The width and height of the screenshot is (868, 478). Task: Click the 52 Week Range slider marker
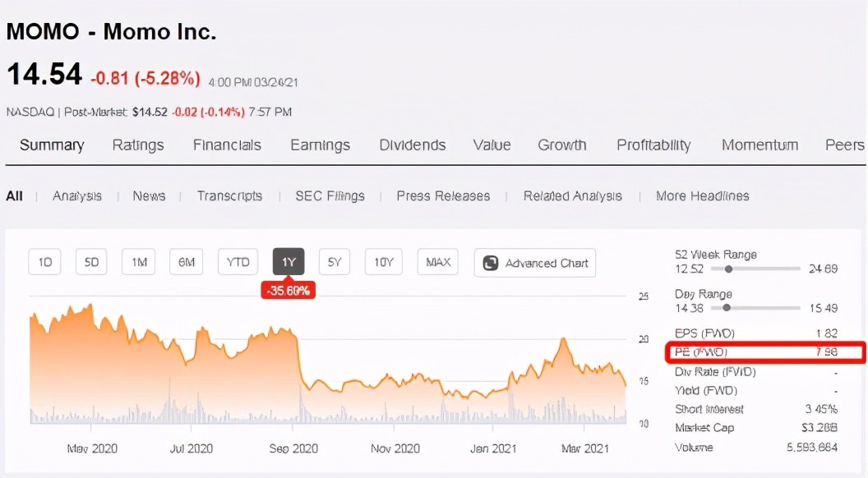pyautogui.click(x=728, y=269)
